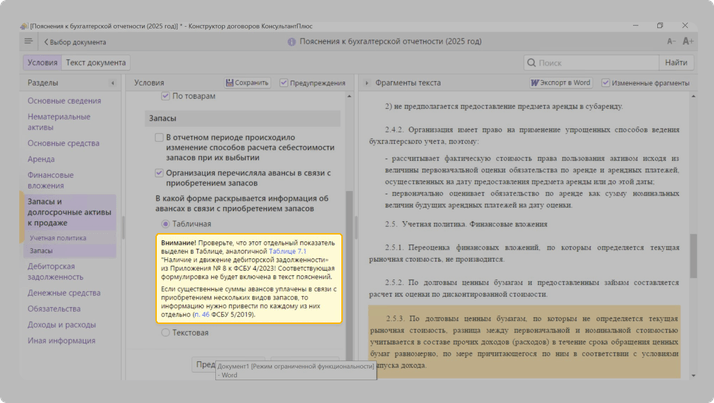Open Основные сведения section

coord(64,101)
